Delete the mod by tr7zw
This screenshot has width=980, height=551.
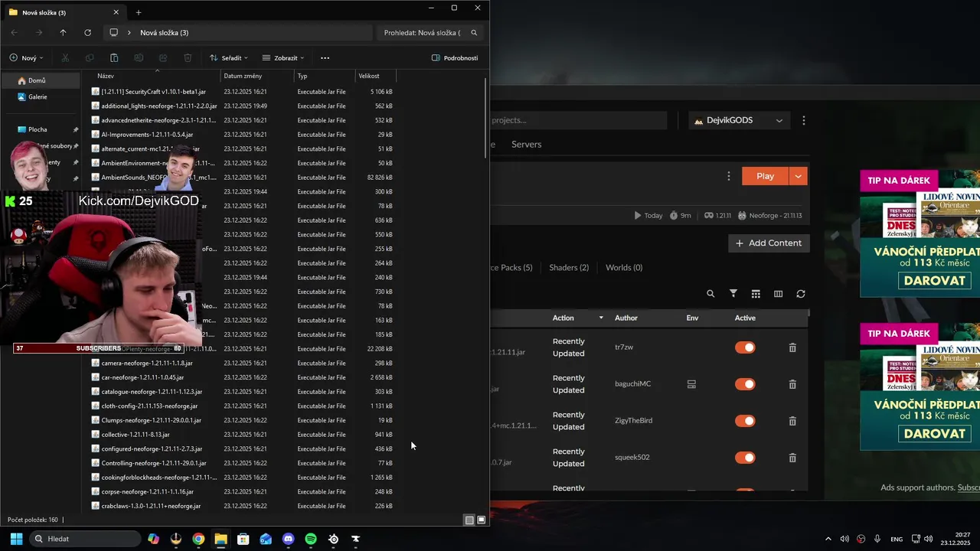[792, 347]
